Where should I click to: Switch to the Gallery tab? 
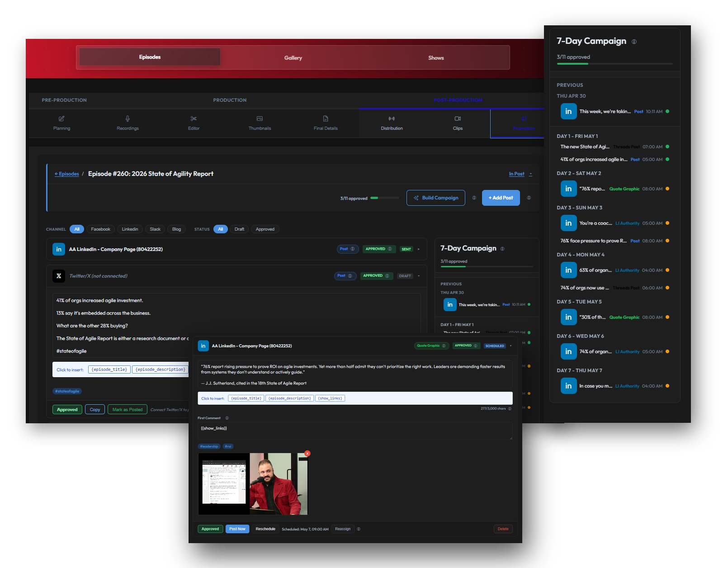pos(293,58)
